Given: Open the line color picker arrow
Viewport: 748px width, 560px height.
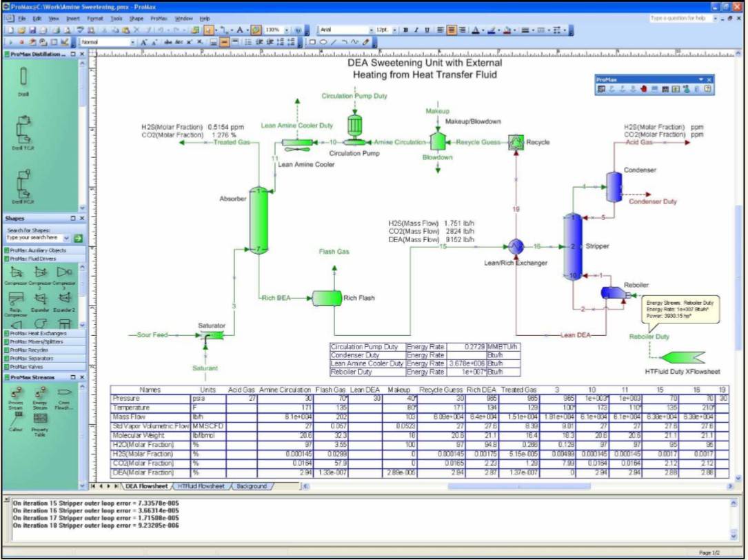Looking at the screenshot, I should point(498,30).
